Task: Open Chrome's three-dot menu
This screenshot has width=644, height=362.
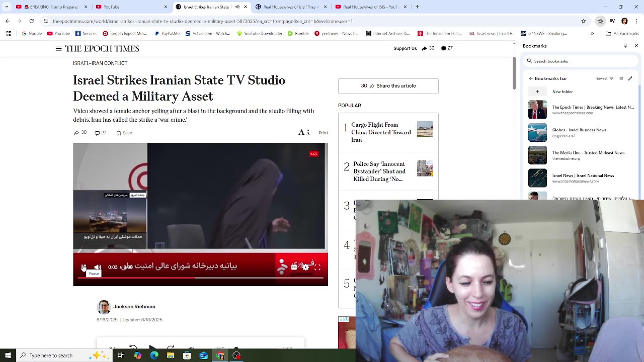Action: (636, 21)
